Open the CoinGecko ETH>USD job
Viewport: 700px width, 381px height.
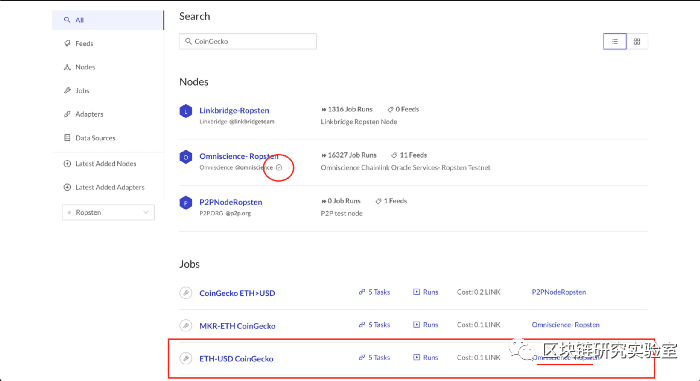(237, 293)
